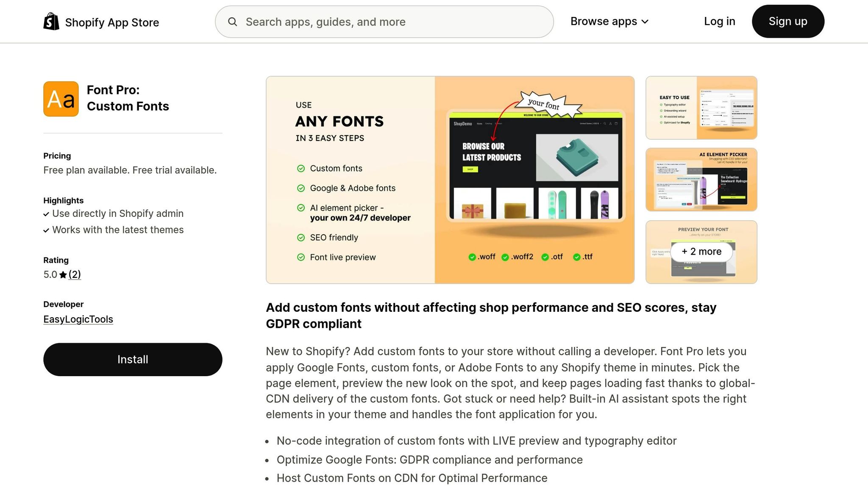
Task: Click 'Works with the latest themes' highlight
Action: click(118, 230)
